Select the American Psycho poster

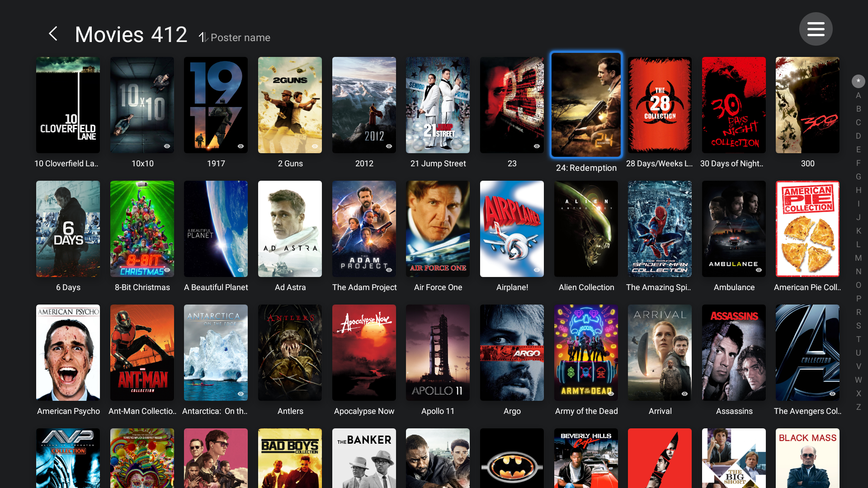pos(68,352)
